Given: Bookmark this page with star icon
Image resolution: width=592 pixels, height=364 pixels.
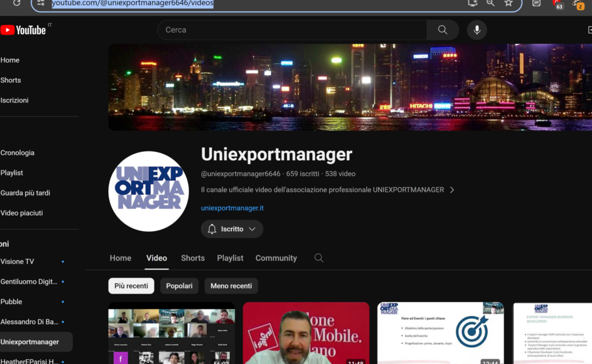Looking at the screenshot, I should click(509, 3).
